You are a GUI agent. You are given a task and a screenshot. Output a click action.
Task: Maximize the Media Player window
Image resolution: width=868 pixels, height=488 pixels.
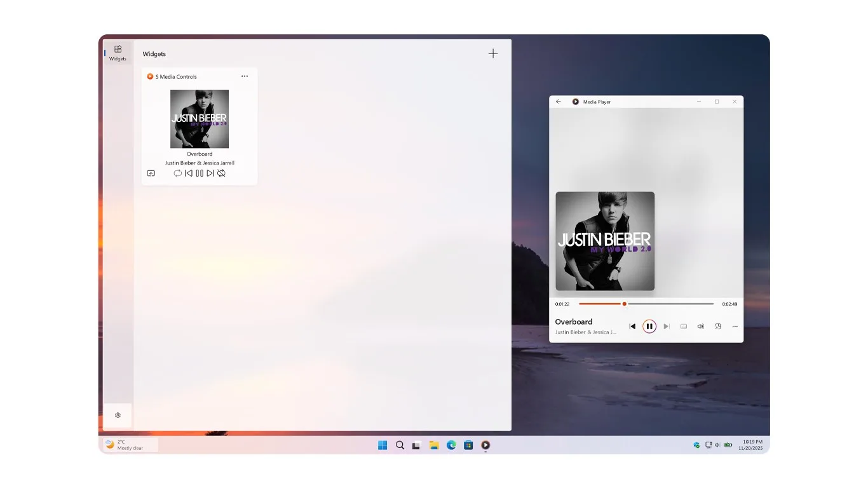tap(717, 102)
